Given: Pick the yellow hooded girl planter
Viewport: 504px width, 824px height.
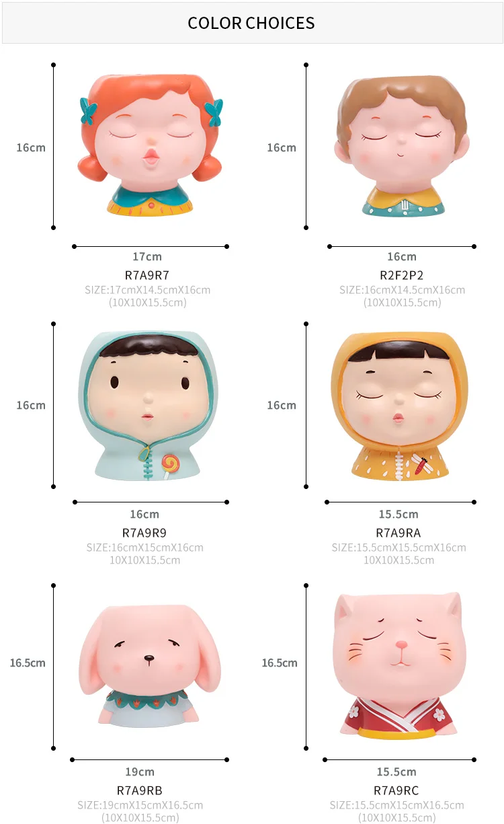Looking at the screenshot, I should pos(399,406).
